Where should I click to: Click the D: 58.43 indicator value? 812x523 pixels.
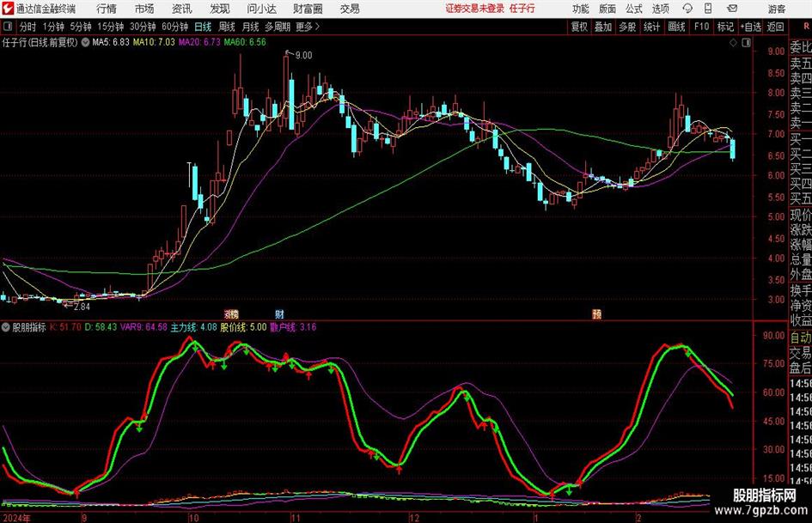click(101, 327)
